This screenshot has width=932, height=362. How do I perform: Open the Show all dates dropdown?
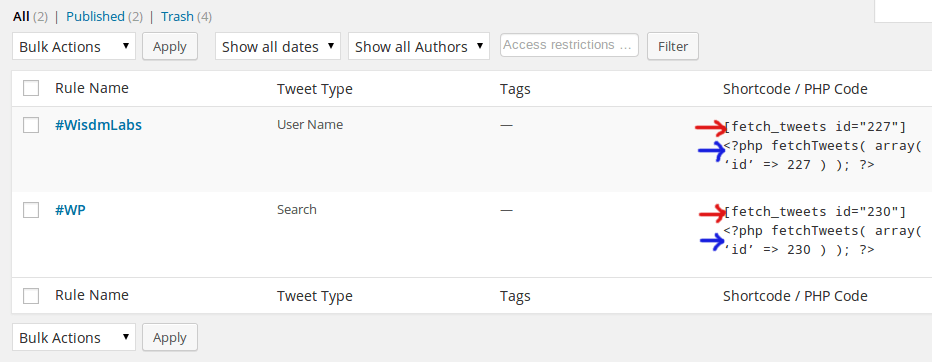coord(278,46)
